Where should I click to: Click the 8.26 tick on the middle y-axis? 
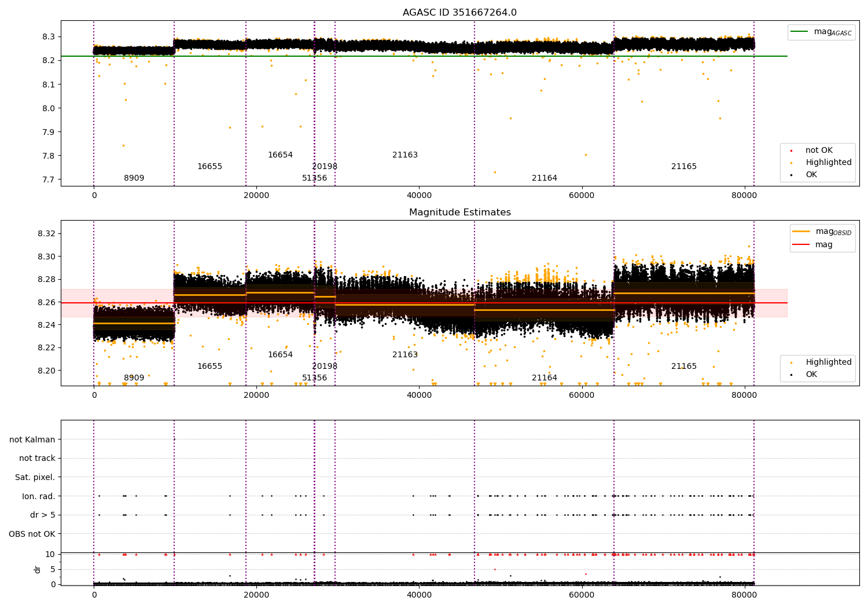tap(46, 302)
